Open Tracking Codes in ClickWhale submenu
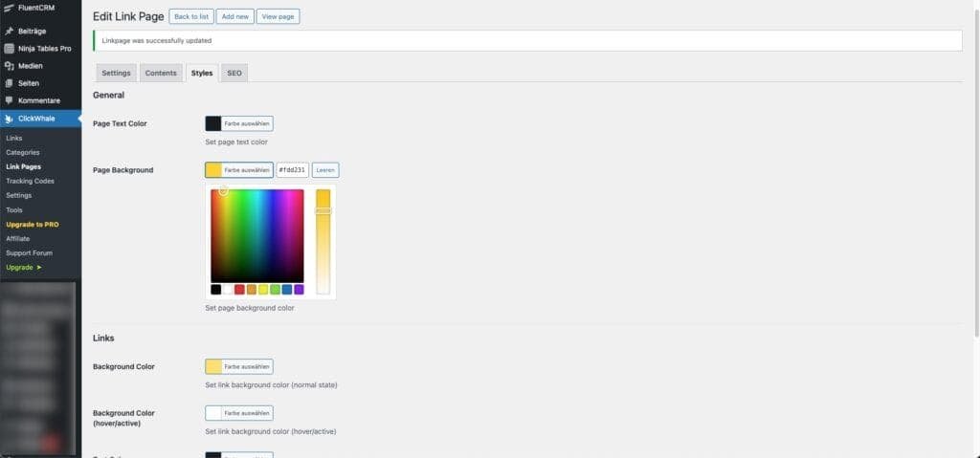The width and height of the screenshot is (980, 458). click(x=30, y=181)
